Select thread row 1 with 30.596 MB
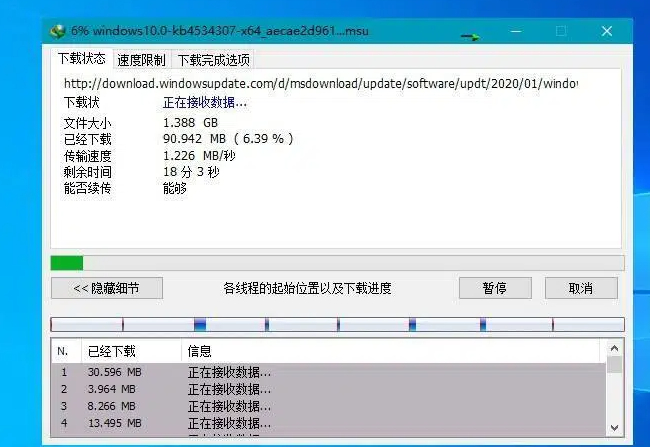 (x=328, y=372)
